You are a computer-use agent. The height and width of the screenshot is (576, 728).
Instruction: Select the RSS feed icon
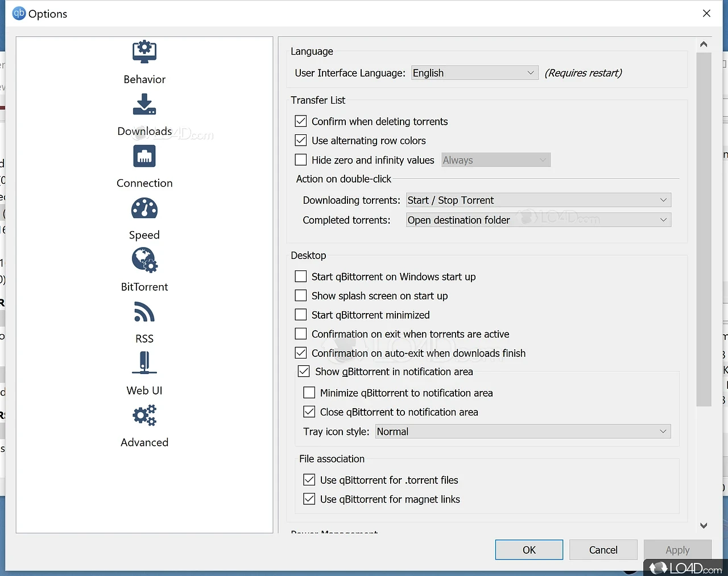tap(144, 312)
